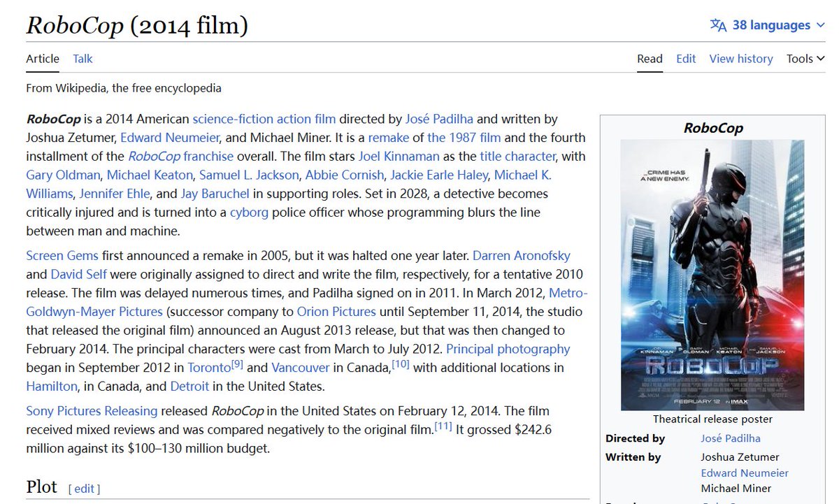Follow the science-fiction action film link

pos(264,119)
